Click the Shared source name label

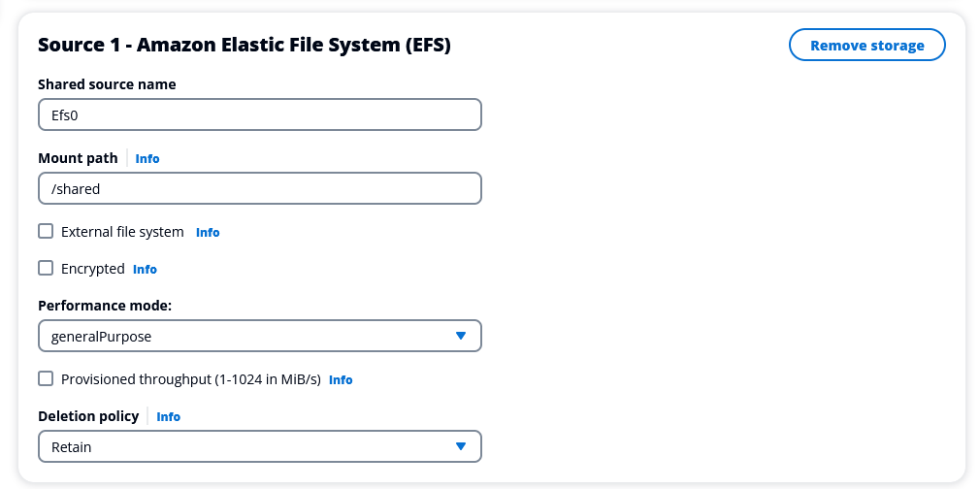(x=107, y=84)
